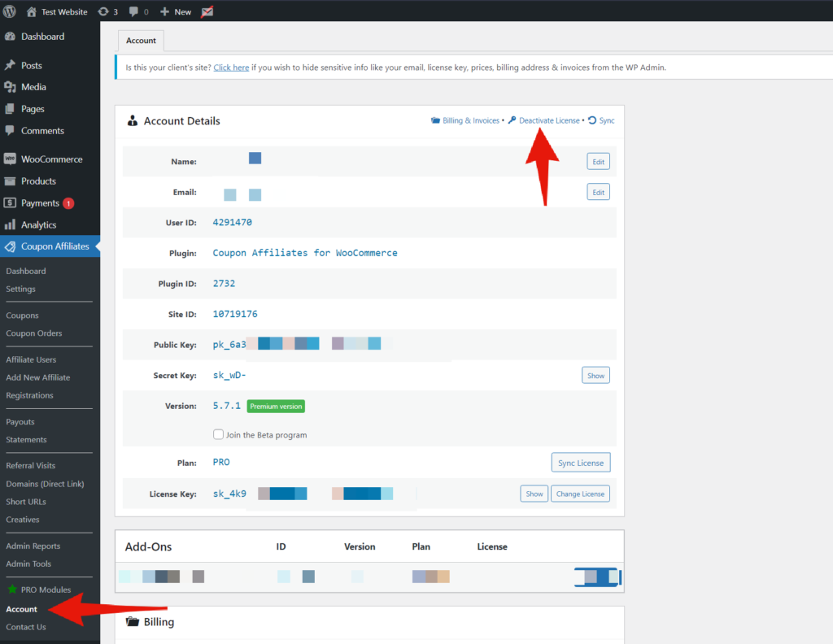Open Creatives submenu item
The height and width of the screenshot is (644, 833).
[x=23, y=520]
